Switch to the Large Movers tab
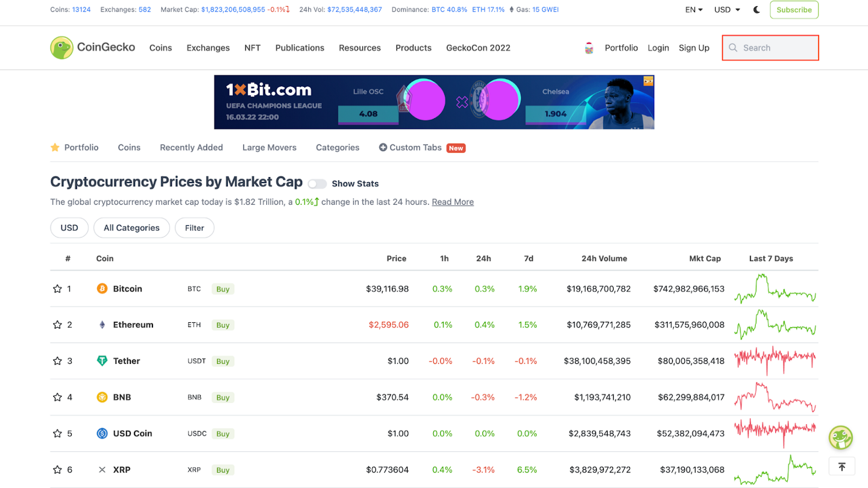868x488 pixels. point(269,148)
